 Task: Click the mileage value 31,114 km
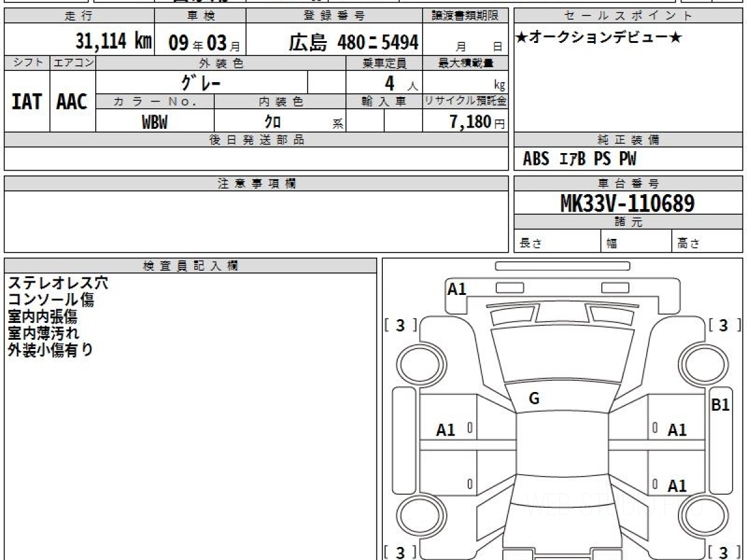coord(114,42)
